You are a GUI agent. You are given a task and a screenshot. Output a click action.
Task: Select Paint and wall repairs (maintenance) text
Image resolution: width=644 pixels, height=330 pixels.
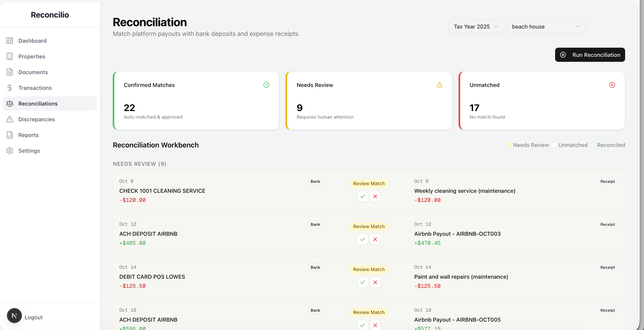[461, 277]
